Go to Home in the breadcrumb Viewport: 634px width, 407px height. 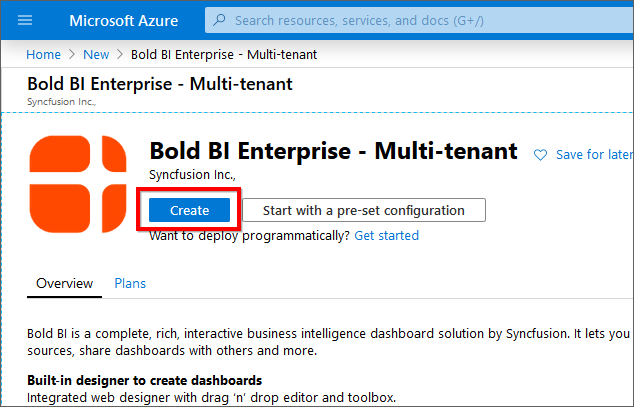[43, 55]
